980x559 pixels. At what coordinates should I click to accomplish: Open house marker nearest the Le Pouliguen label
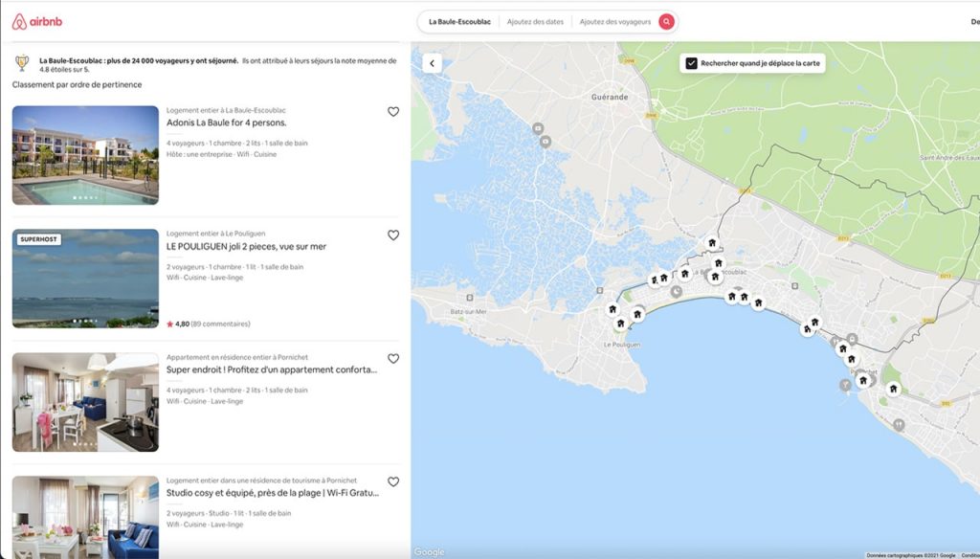coord(620,324)
